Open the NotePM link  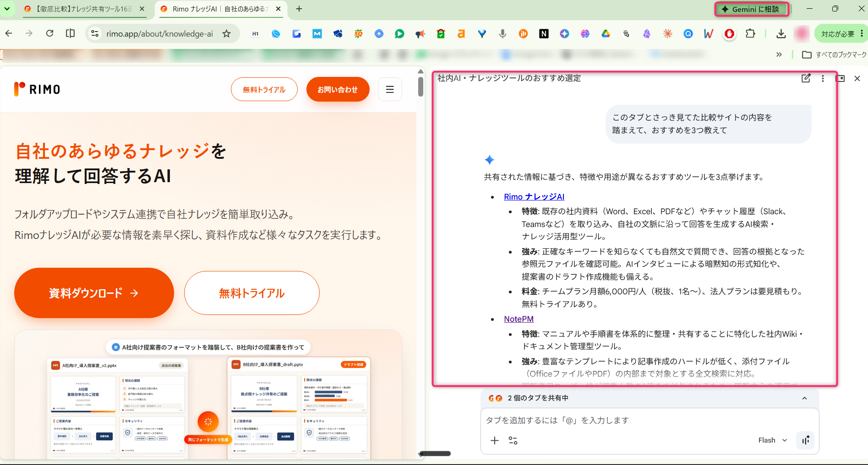[x=519, y=319]
